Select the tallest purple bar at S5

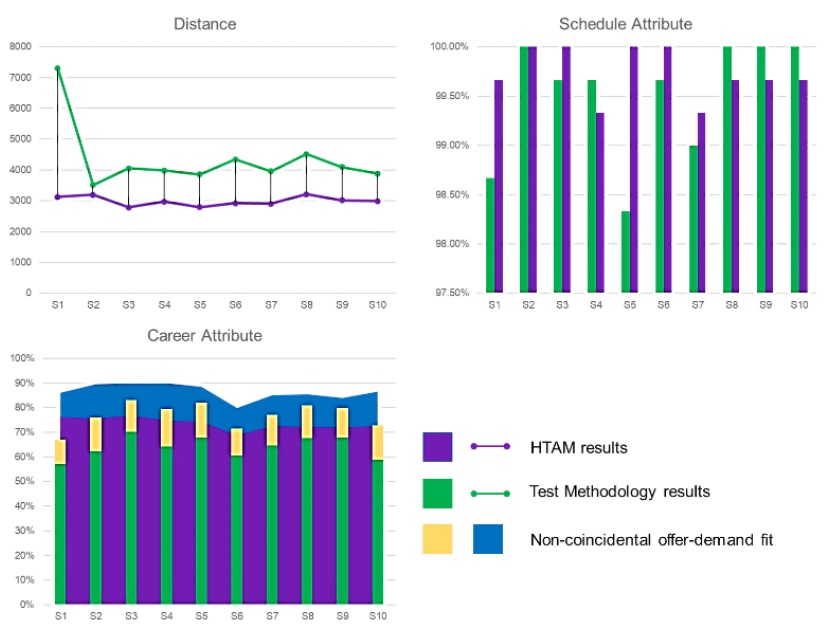635,160
